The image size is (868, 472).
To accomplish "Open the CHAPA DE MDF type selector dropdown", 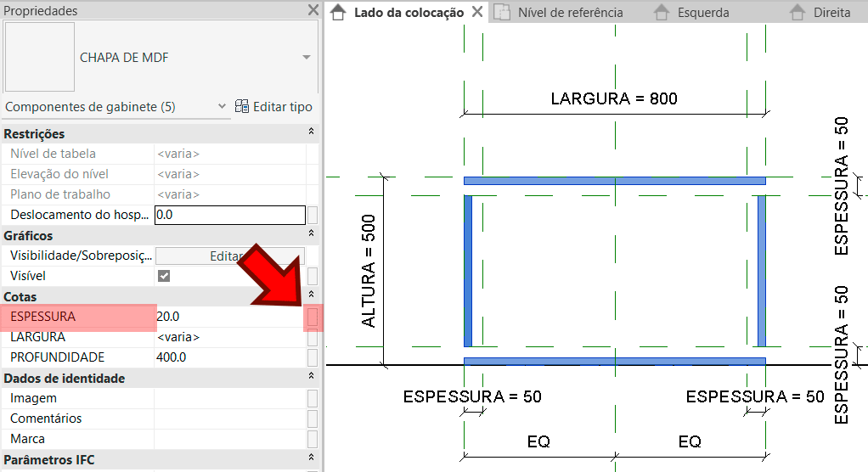I will (306, 57).
